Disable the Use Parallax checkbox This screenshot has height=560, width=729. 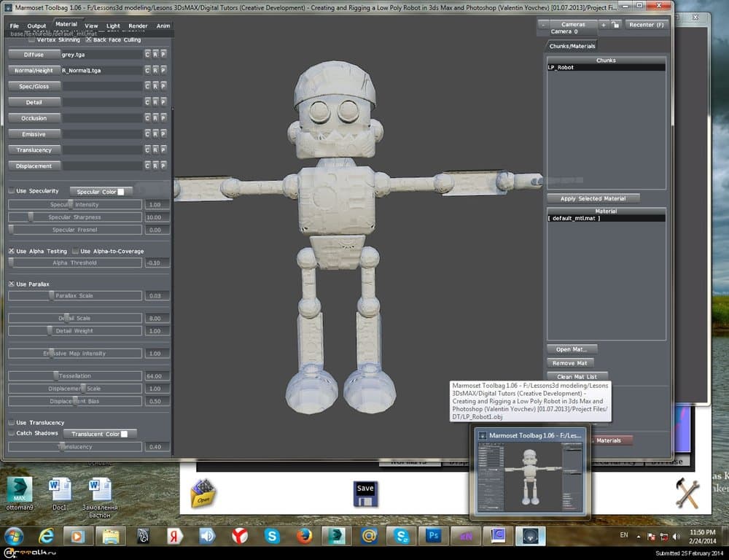coord(12,284)
